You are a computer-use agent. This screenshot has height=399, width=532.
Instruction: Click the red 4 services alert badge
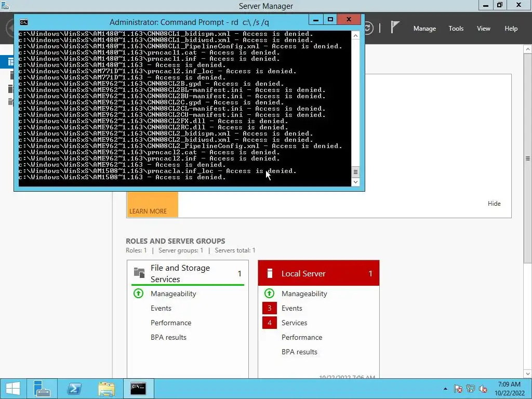pos(270,323)
